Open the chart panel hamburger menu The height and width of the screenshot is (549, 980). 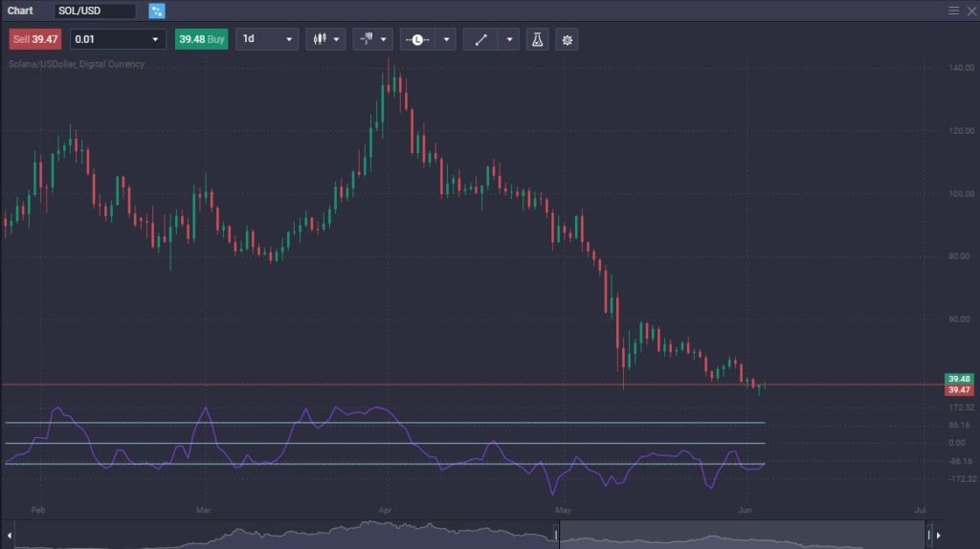pyautogui.click(x=953, y=11)
